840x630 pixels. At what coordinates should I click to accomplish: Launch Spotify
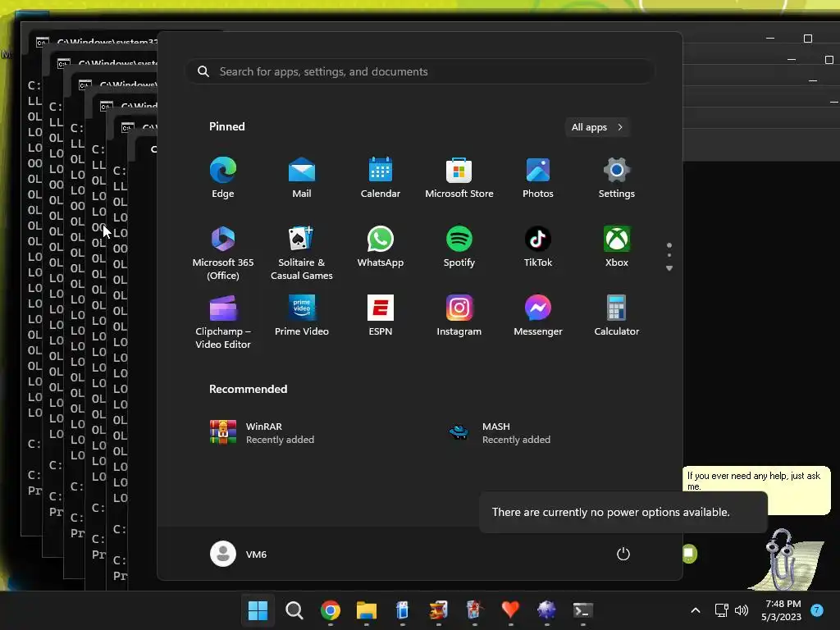coord(459,247)
